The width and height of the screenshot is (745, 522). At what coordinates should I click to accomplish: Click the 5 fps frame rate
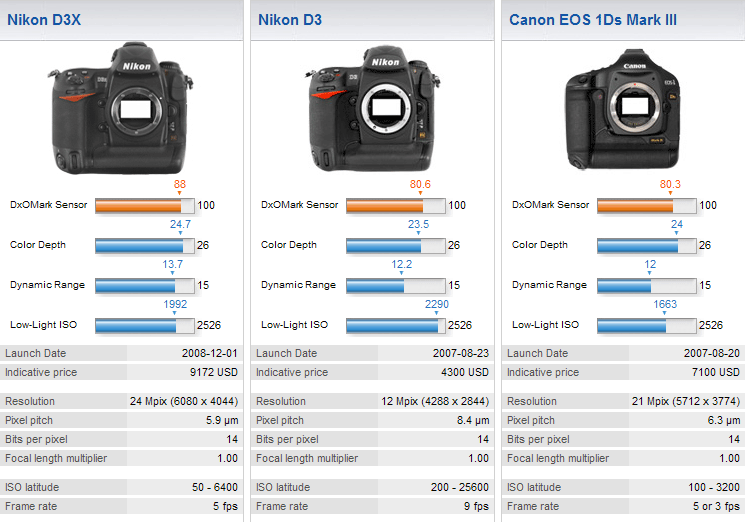[x=225, y=506]
